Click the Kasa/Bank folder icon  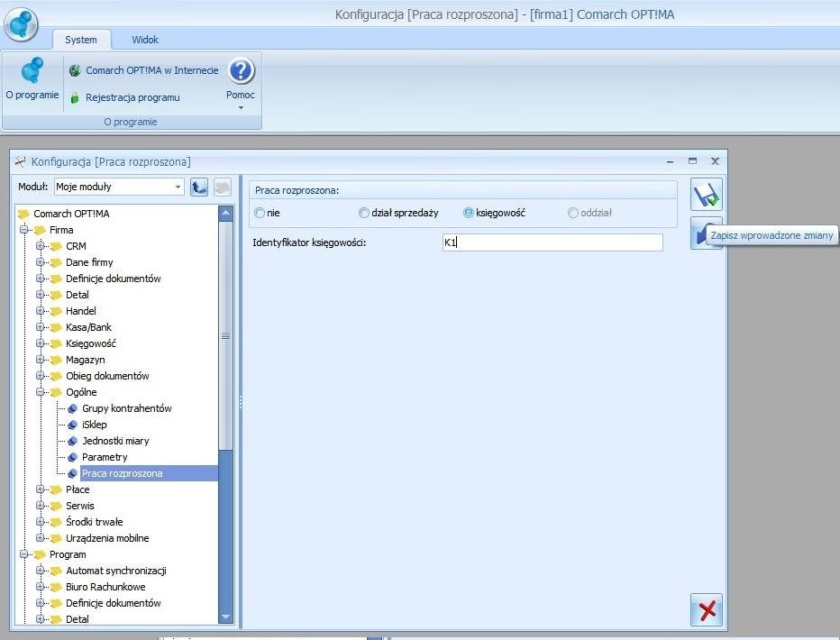click(56, 327)
